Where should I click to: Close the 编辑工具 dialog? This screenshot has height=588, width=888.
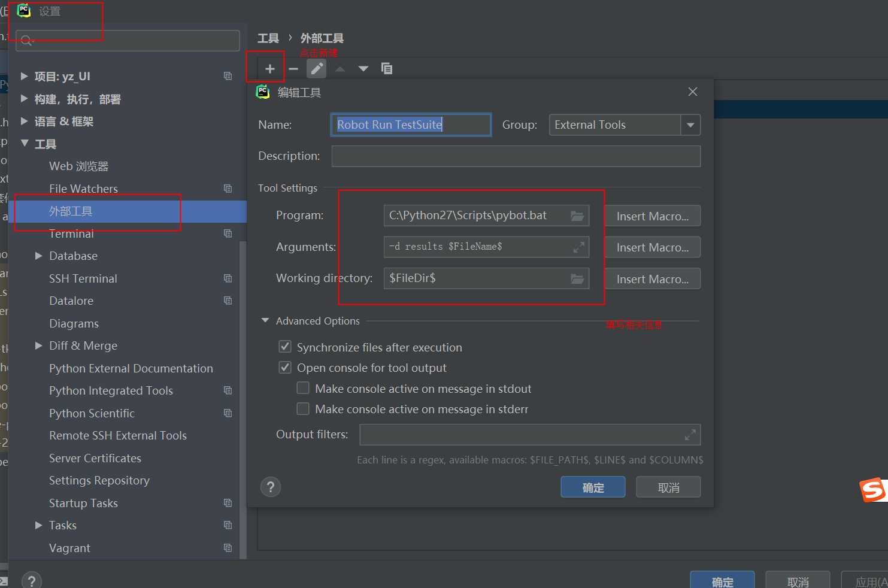[x=693, y=92]
